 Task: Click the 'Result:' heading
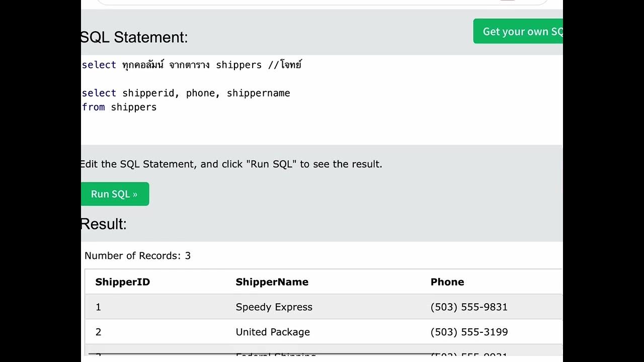point(104,224)
